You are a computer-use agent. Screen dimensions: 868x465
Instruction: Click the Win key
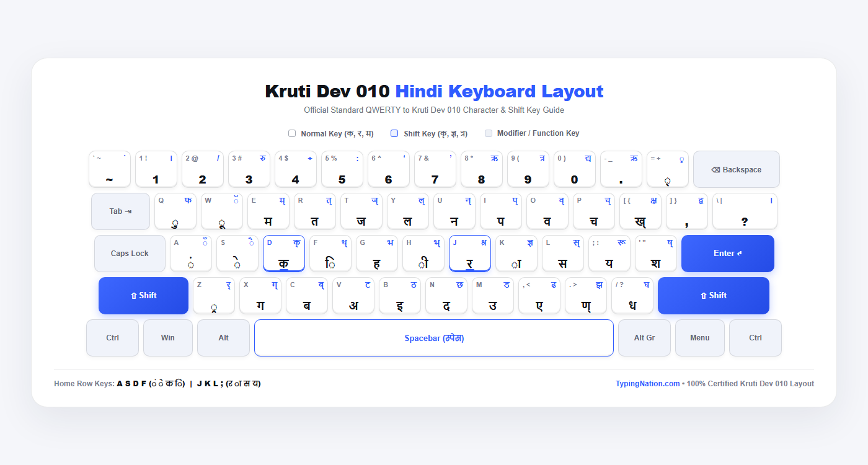point(167,338)
